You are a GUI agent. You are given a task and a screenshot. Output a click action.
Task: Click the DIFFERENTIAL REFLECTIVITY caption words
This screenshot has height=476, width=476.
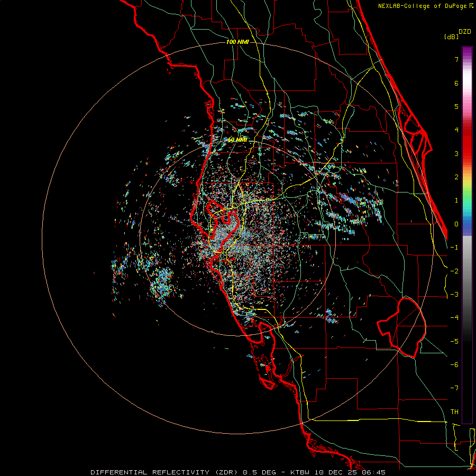tap(150, 472)
